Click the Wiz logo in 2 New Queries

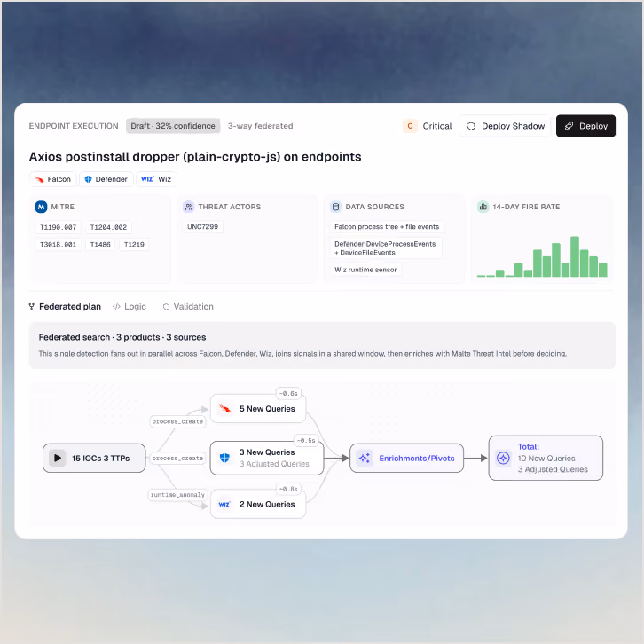[x=224, y=505]
